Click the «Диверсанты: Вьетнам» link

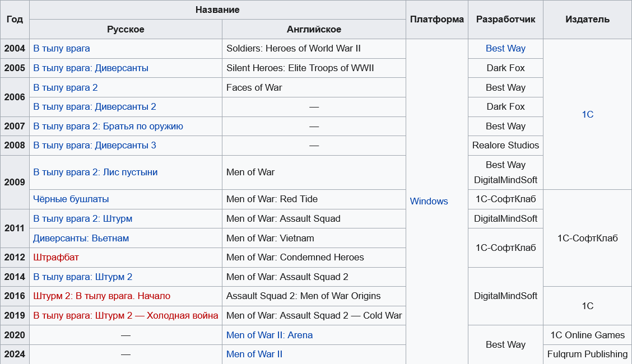click(81, 239)
